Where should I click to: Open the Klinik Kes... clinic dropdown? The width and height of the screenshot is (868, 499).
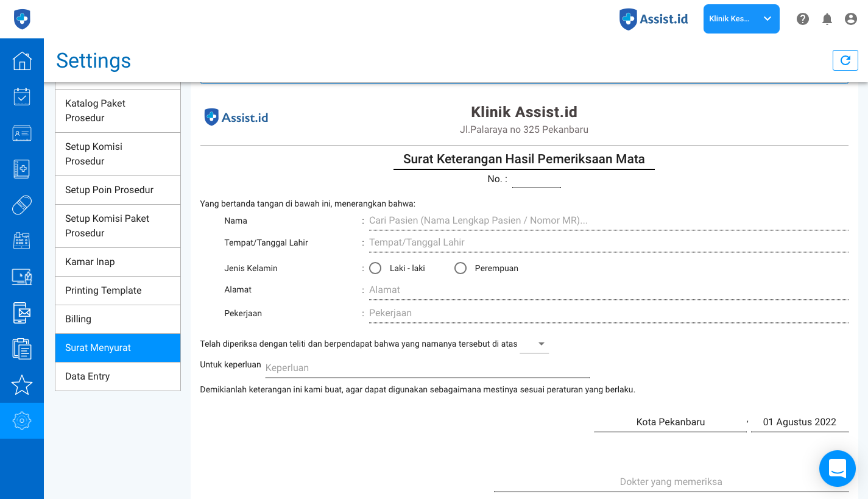click(741, 19)
